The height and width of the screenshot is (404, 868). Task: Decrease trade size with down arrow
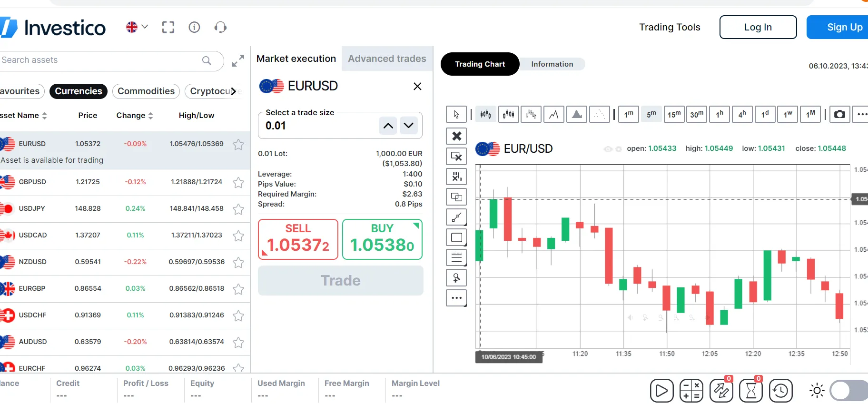(409, 126)
